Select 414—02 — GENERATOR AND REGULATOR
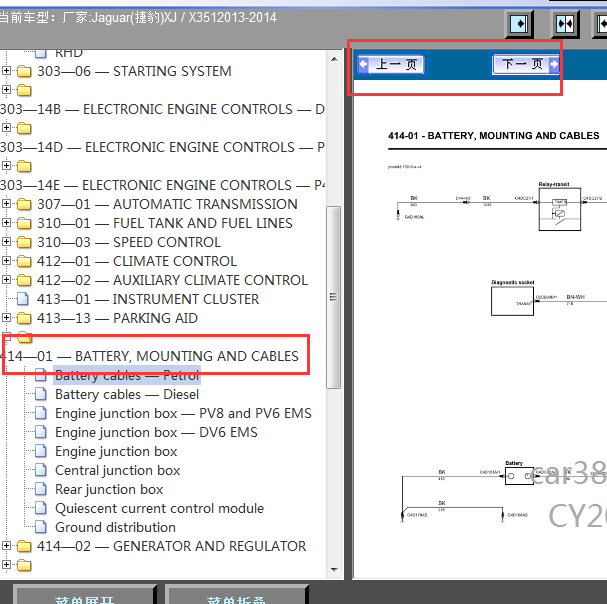Screen dimensions: 607x604 (x=171, y=546)
